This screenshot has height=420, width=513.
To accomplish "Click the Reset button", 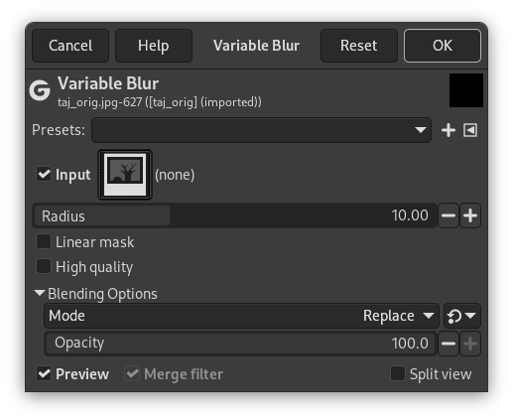I will 359,46.
